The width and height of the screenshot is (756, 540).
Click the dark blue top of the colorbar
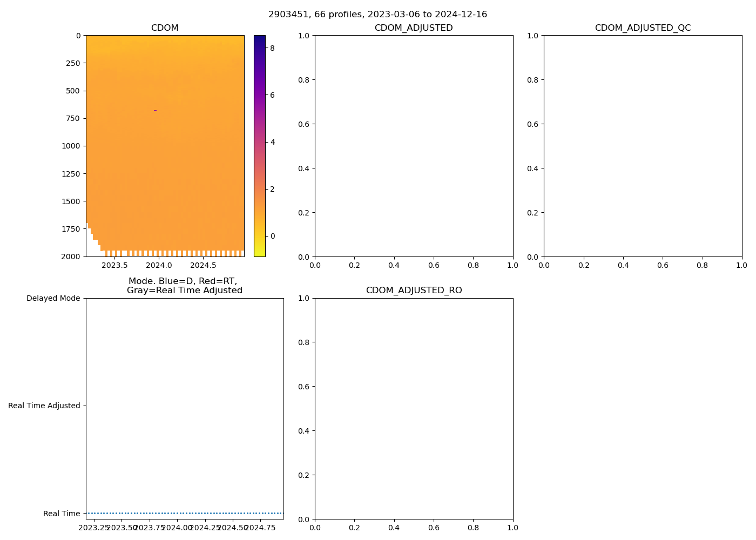pos(259,38)
